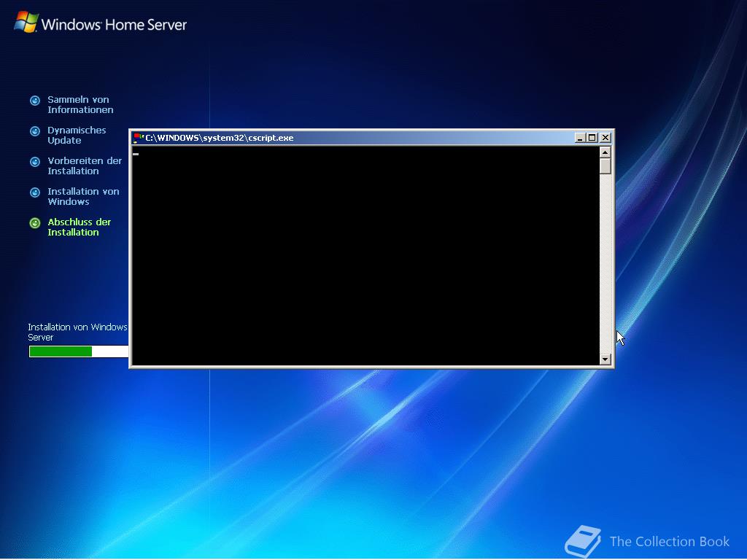The width and height of the screenshot is (747, 560).
Task: Click the console scrollbar down arrow
Action: coord(605,359)
